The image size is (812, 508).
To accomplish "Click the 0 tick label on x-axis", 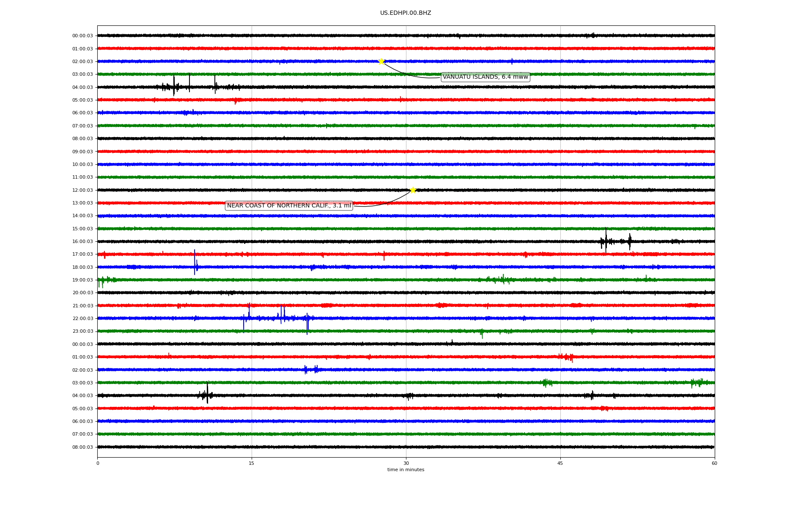I will coord(98,463).
